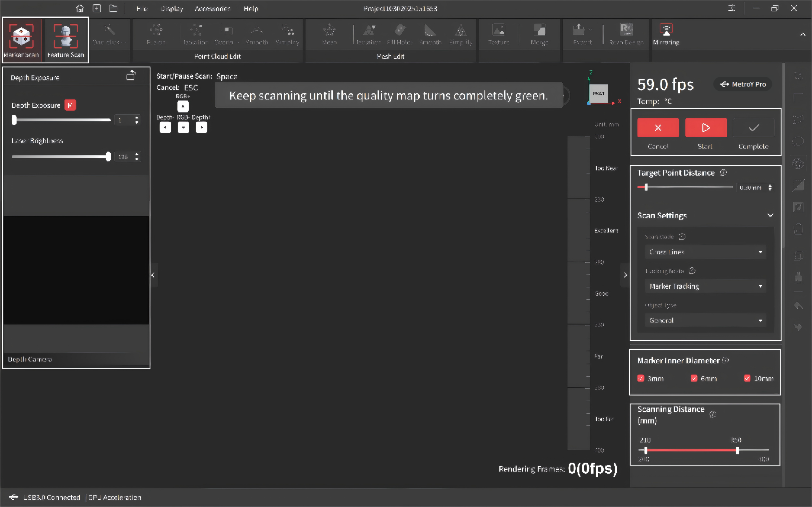Click the RGB+ up arrow button

pos(183,106)
